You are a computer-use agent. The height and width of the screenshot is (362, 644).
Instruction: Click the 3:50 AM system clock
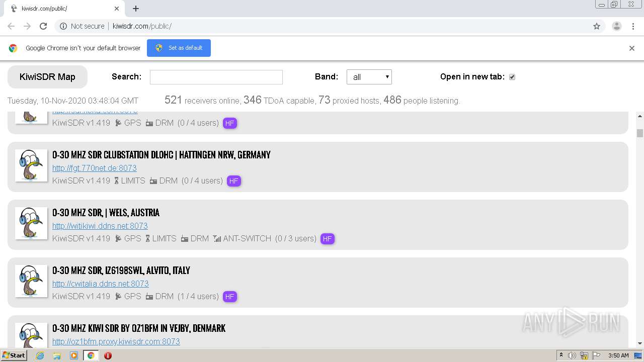(x=618, y=355)
